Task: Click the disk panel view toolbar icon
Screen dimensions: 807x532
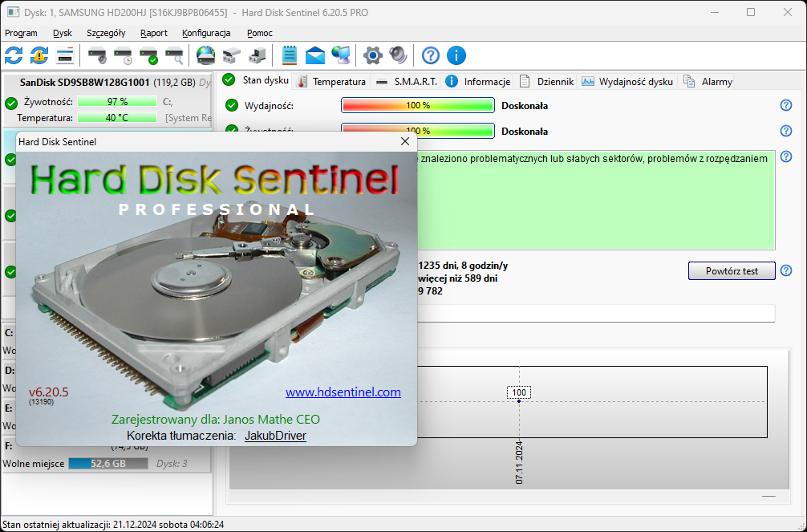Action: [x=65, y=55]
